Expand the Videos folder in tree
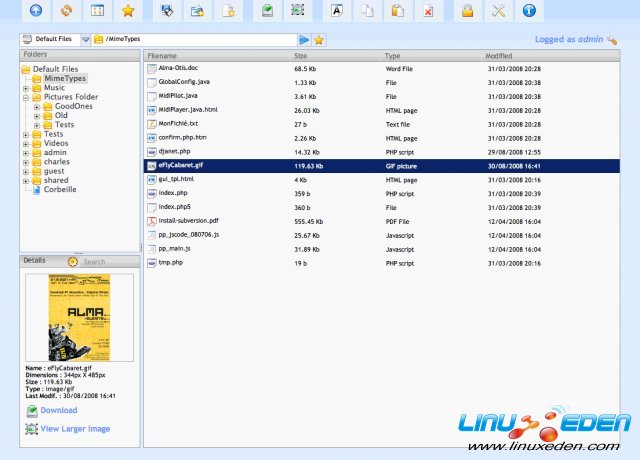The height and width of the screenshot is (460, 640). [26, 143]
